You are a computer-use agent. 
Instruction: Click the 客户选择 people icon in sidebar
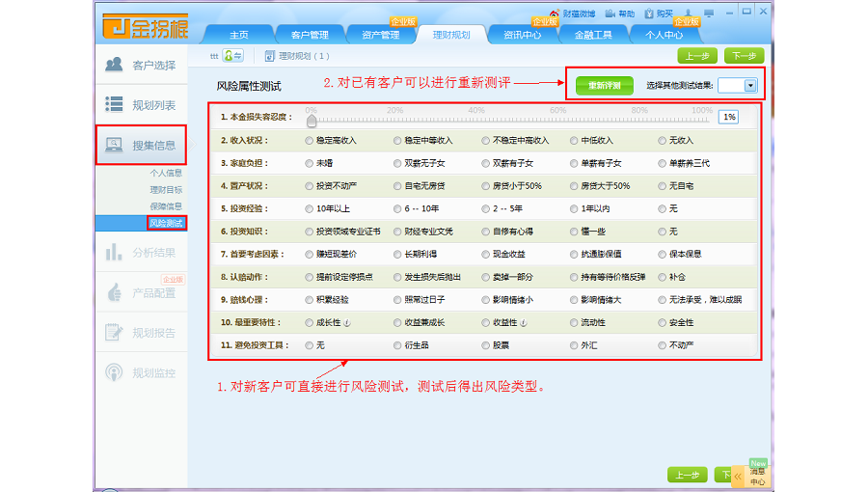114,65
